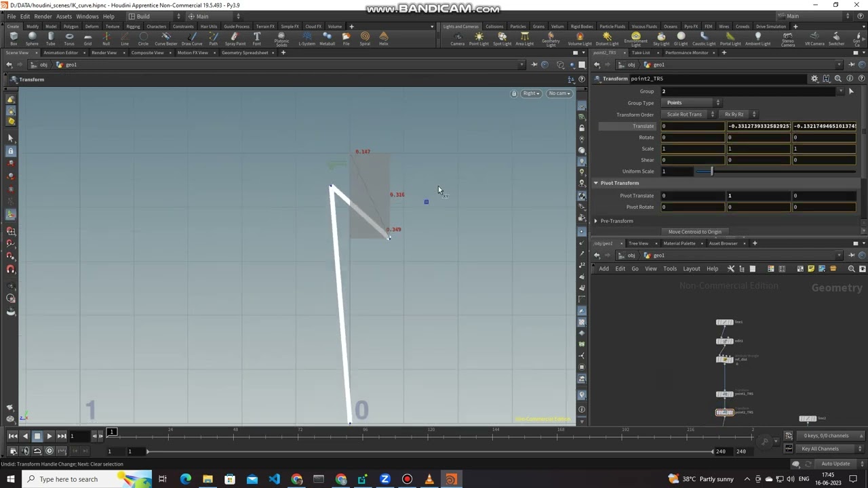Click the timeline range slider bar

[x=430, y=451]
